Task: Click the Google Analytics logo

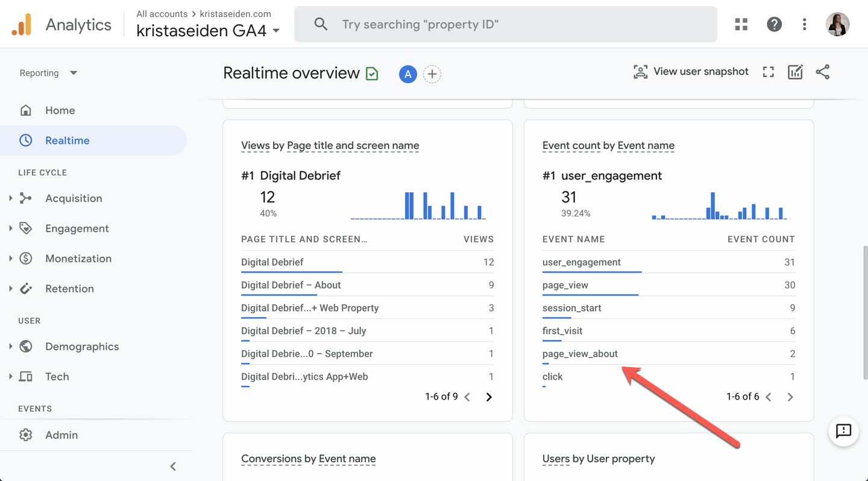Action: (22, 24)
